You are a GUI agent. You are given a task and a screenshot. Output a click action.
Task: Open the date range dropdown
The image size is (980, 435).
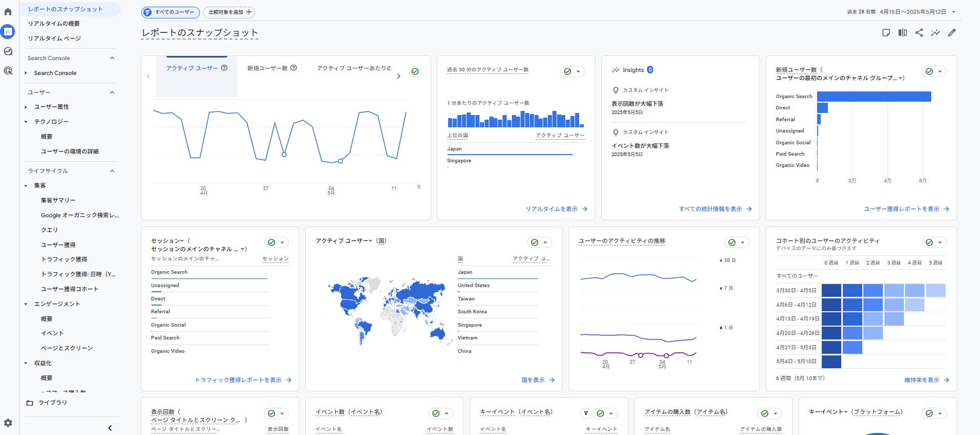pos(954,12)
